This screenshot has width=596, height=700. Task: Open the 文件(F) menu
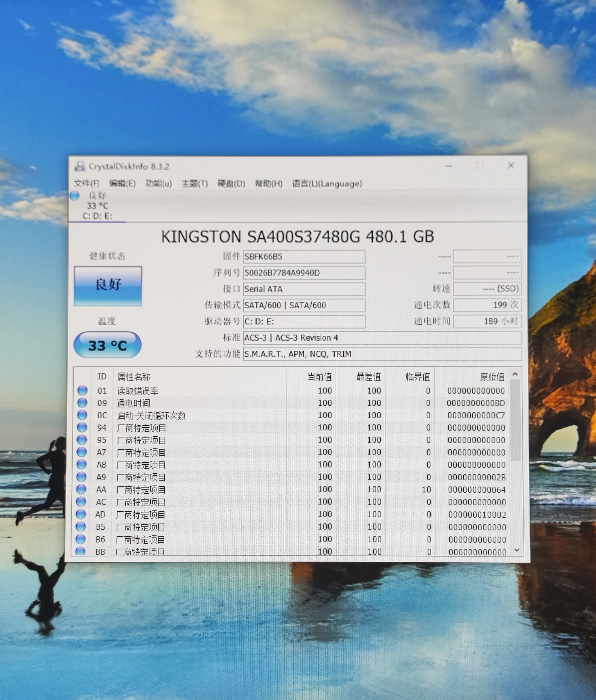point(87,183)
